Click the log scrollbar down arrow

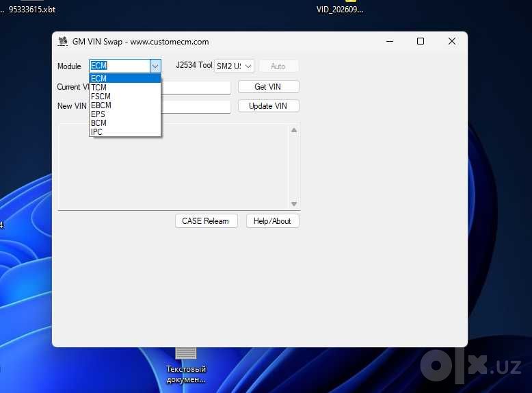click(x=294, y=204)
